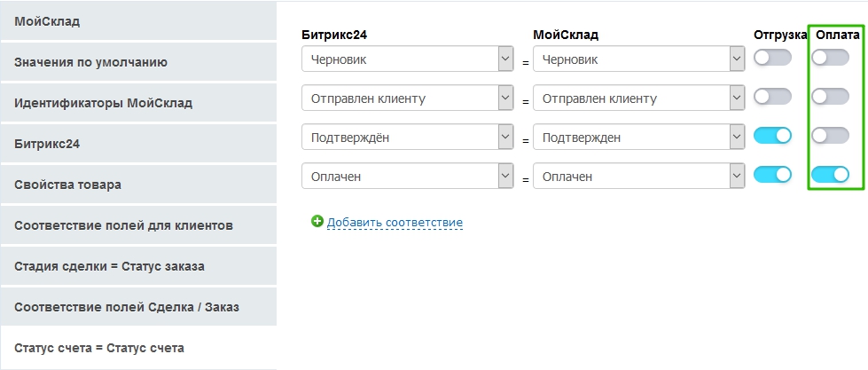Enable Отгрузка toggle for Отправлен клиенту row
The image size is (868, 370).
coord(772,97)
